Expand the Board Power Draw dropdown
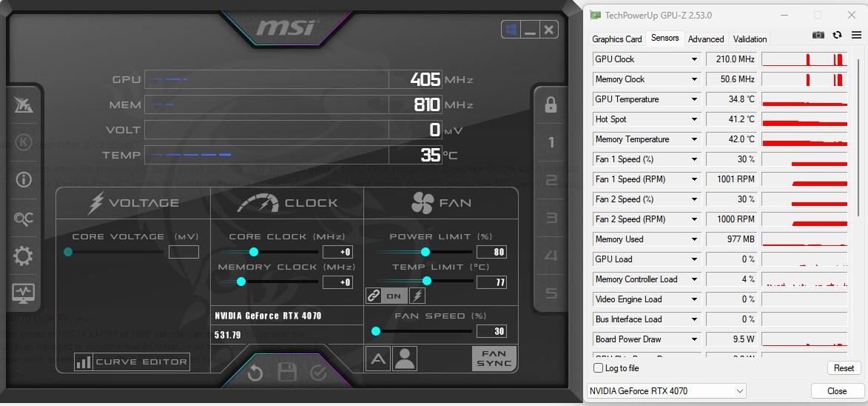Screen dimensions: 868x406 (694, 339)
